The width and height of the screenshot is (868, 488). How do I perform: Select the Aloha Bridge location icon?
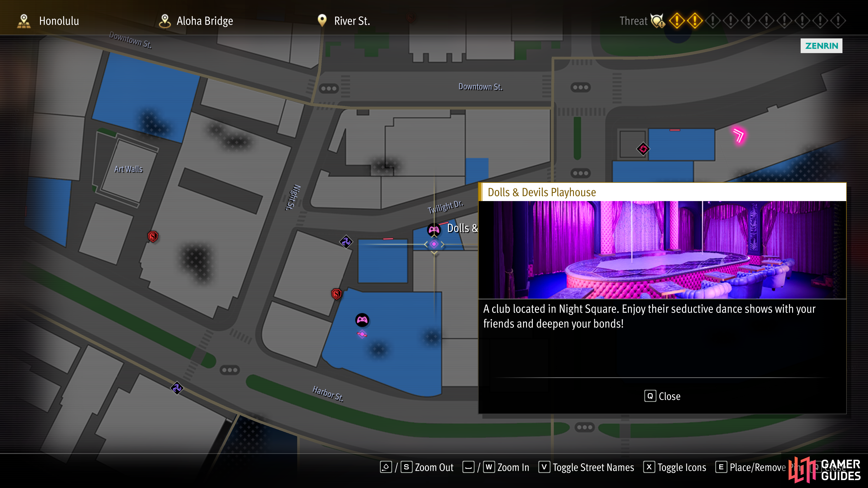tap(165, 21)
